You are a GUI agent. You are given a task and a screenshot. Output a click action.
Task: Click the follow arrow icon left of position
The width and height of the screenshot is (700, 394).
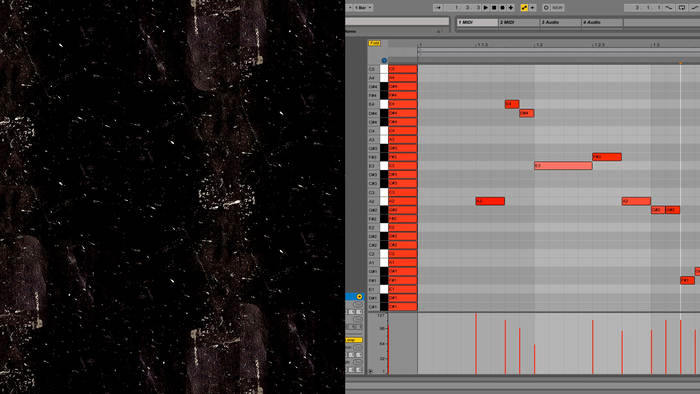point(438,8)
